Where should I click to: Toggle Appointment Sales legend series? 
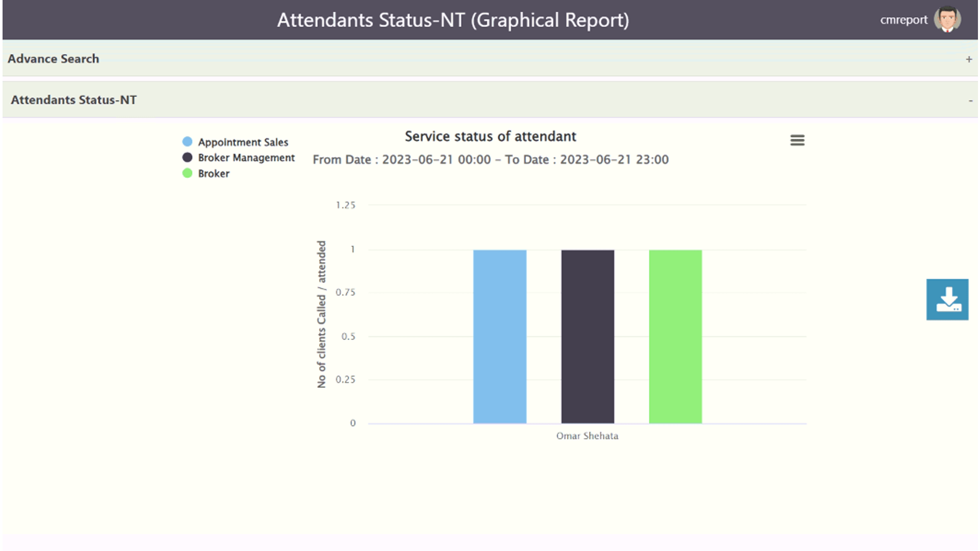tap(243, 142)
